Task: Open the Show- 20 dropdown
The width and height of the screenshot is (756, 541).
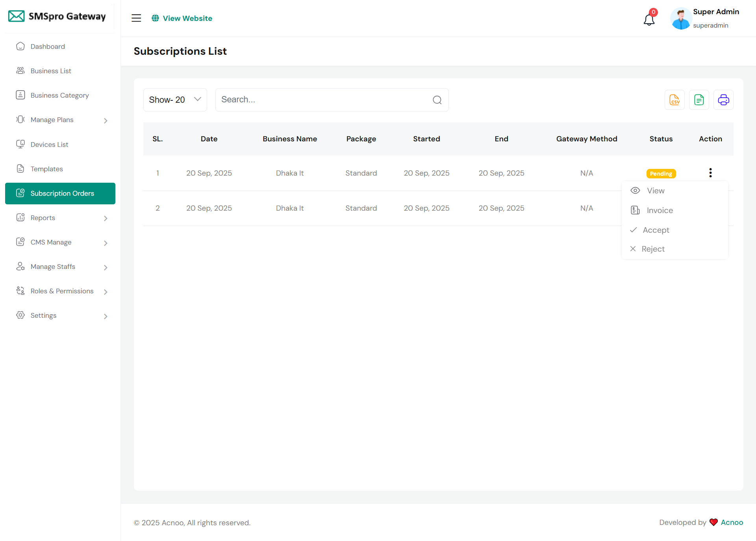Action: click(175, 100)
